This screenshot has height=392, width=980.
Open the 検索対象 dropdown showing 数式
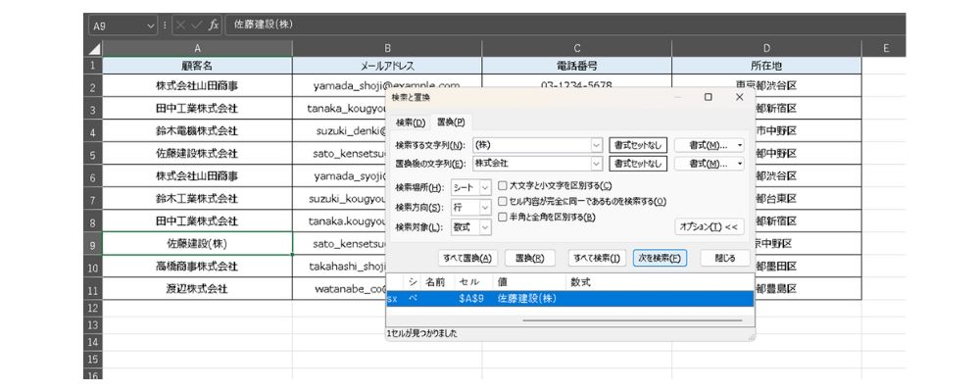[x=484, y=227]
